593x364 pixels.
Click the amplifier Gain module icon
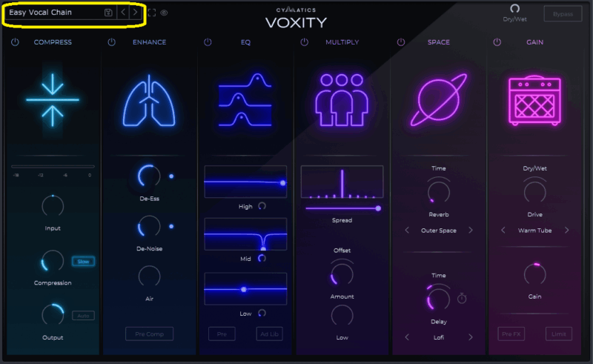click(x=534, y=100)
